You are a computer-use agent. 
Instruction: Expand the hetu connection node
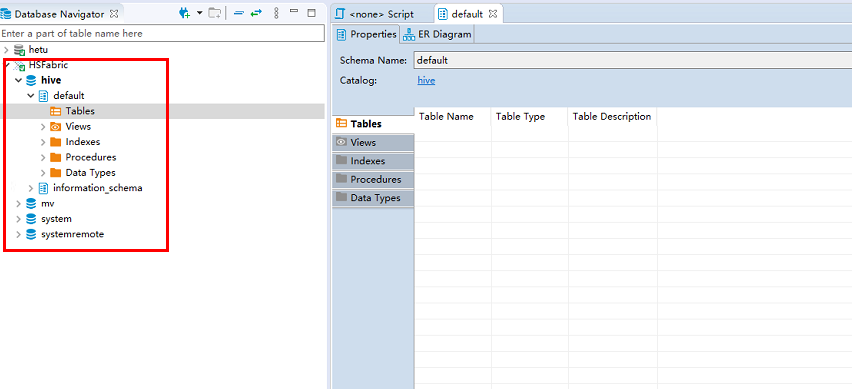coord(7,50)
